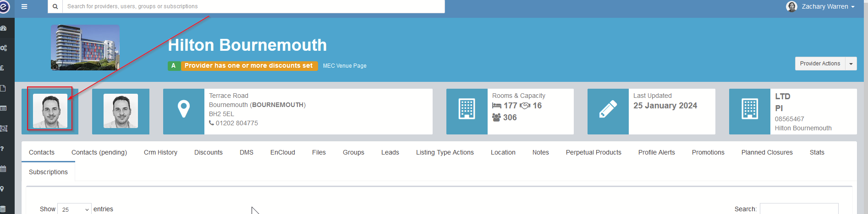
Task: Open the Listing Type Actions tab
Action: point(445,152)
